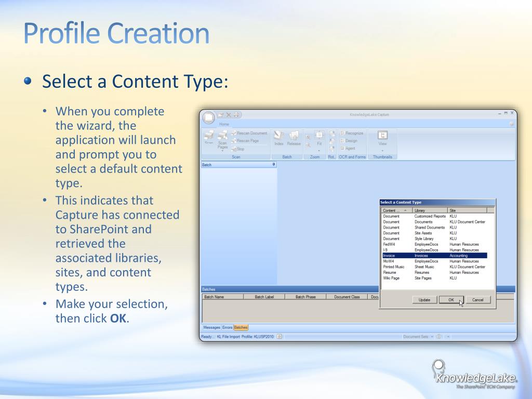Switch to the Batches tab
Screen dimensions: 532x399
pyautogui.click(x=241, y=327)
